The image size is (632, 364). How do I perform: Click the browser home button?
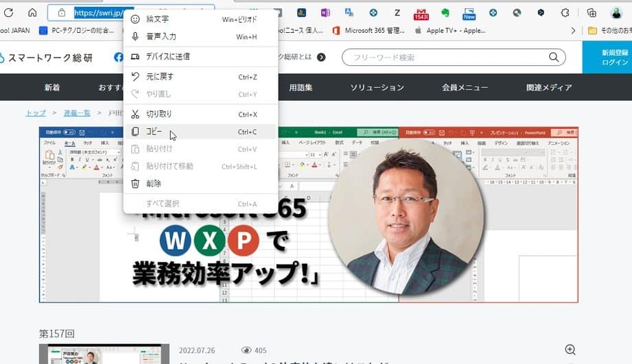32,12
